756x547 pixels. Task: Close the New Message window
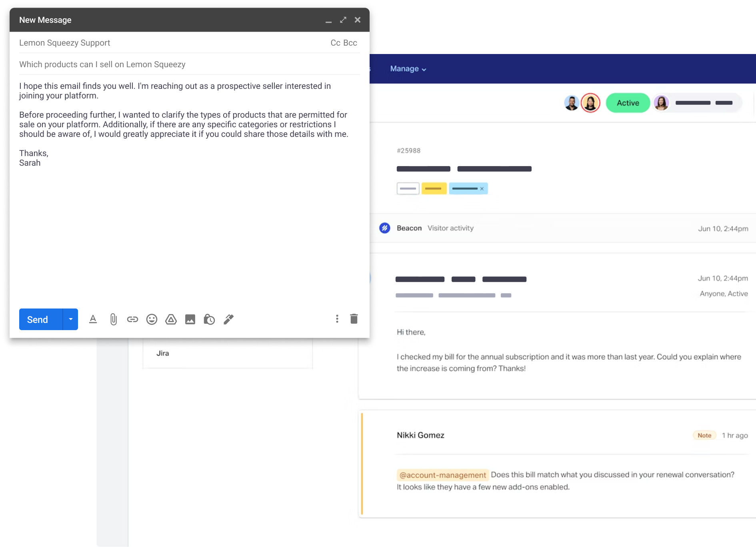click(358, 20)
